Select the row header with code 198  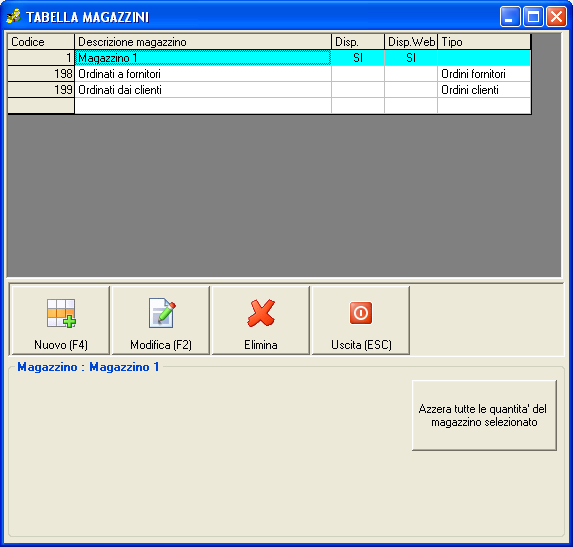coord(41,74)
